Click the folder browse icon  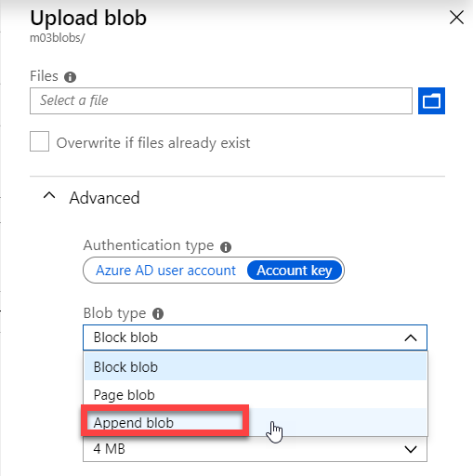click(x=431, y=100)
